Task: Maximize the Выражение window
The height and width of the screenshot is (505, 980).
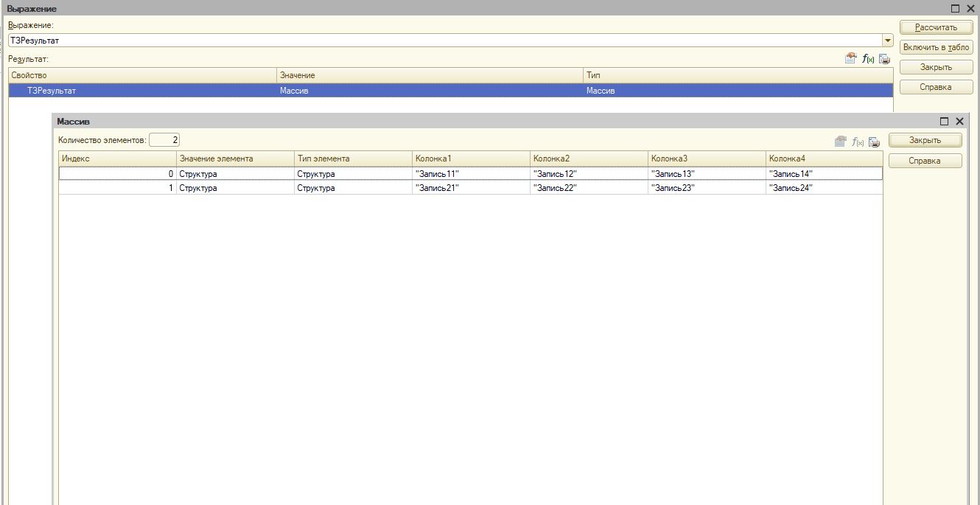Action: click(955, 9)
